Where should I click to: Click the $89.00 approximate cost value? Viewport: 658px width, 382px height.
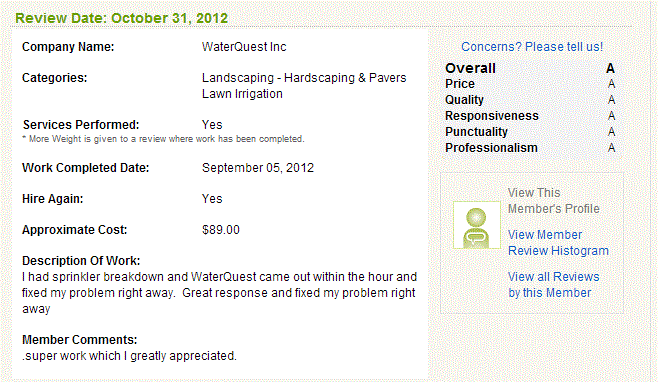coord(221,230)
